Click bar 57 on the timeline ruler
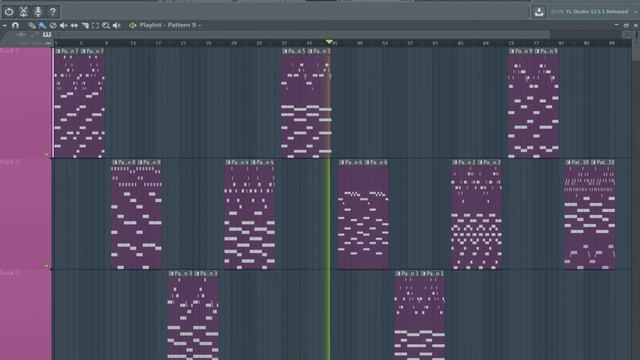Viewport: 640px width, 360px height. pyautogui.click(x=410, y=43)
